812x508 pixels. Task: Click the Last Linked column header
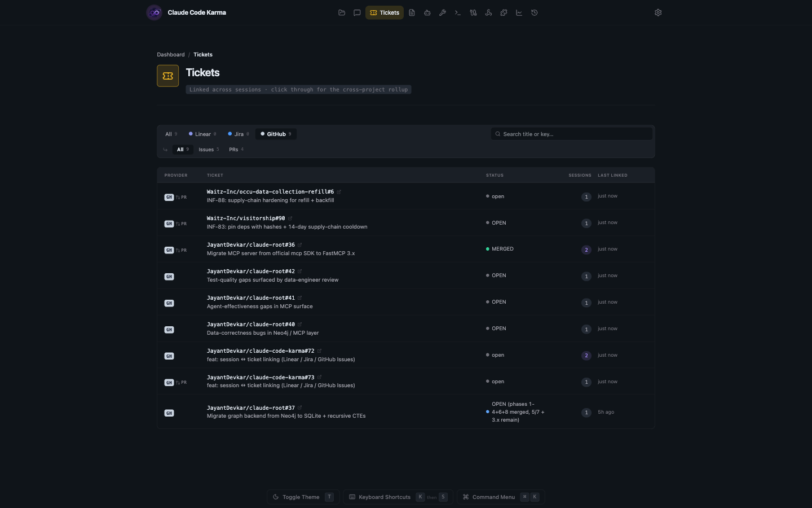(612, 176)
